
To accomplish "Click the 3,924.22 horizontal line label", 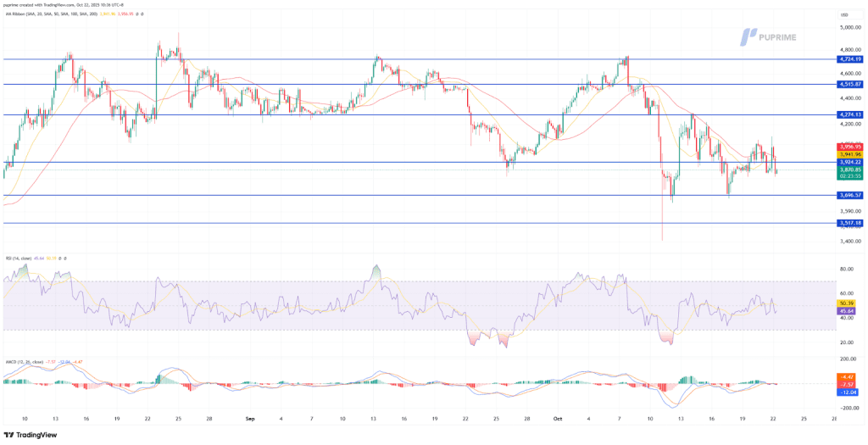I will [849, 162].
